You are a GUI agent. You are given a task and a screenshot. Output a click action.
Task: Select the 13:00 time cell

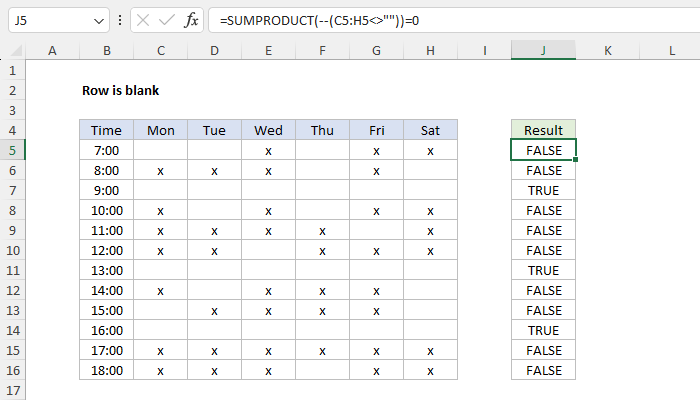(x=106, y=270)
